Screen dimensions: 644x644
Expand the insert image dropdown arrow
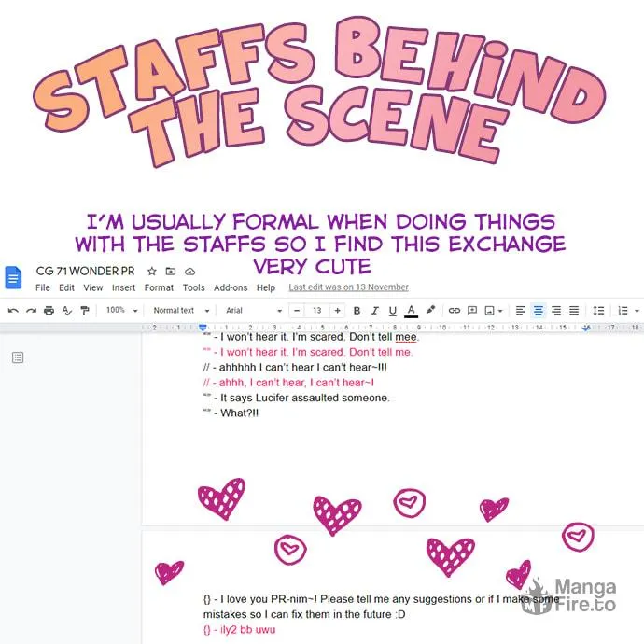500,311
